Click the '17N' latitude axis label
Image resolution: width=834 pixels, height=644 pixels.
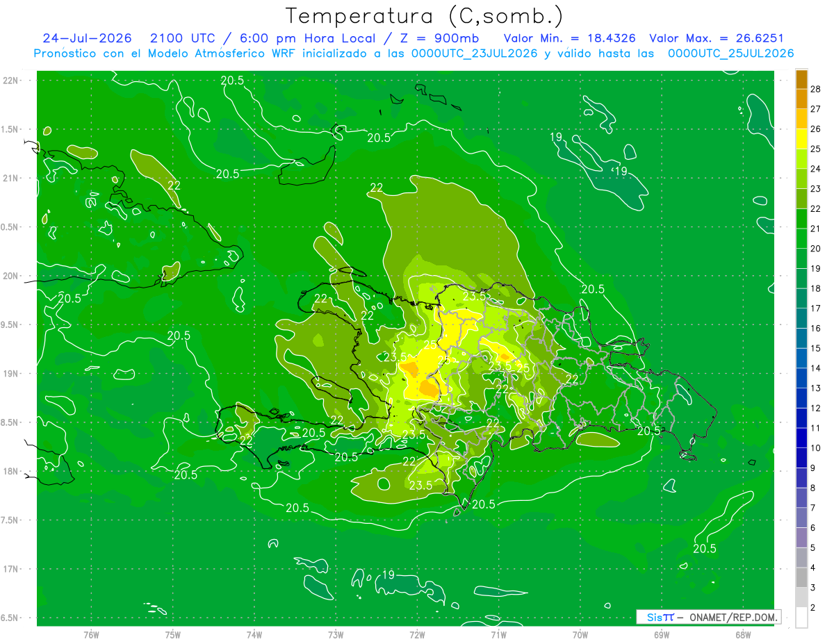(12, 569)
